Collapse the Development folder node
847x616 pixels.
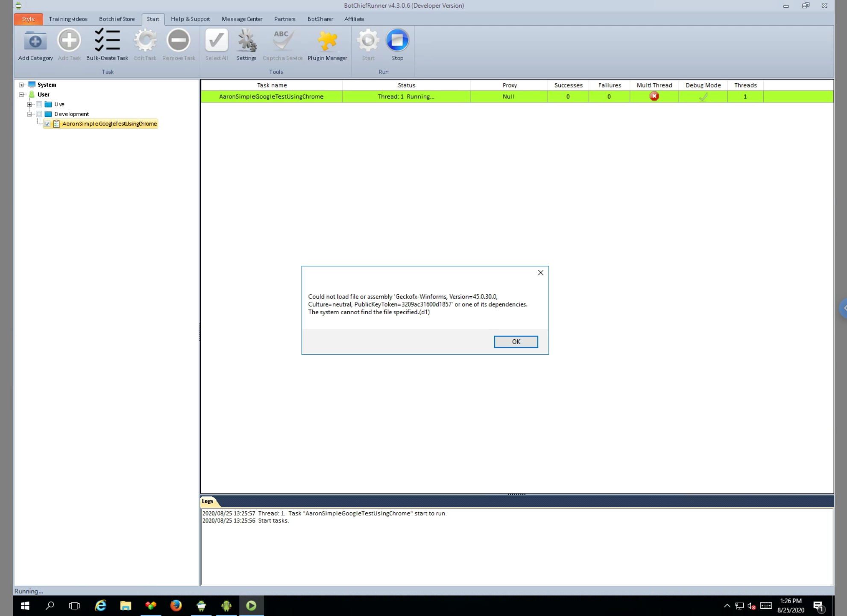[x=30, y=114]
